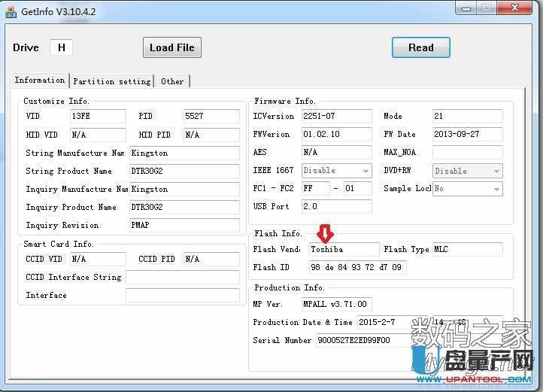Focus the MP Ver. field
This screenshot has width=543, height=392.
tap(335, 304)
